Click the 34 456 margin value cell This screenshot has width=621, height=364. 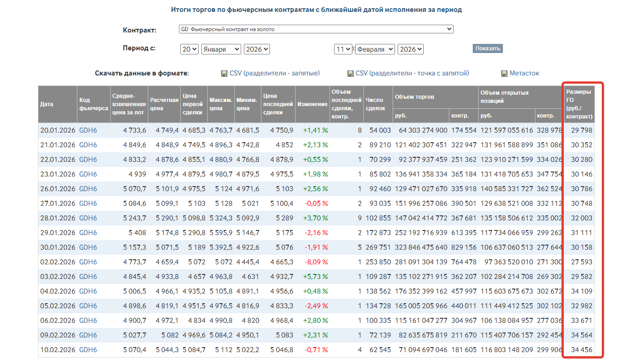581,350
